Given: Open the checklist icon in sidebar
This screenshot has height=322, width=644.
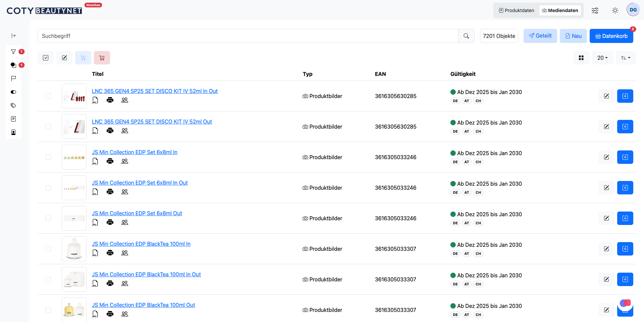Looking at the screenshot, I should coord(13,119).
